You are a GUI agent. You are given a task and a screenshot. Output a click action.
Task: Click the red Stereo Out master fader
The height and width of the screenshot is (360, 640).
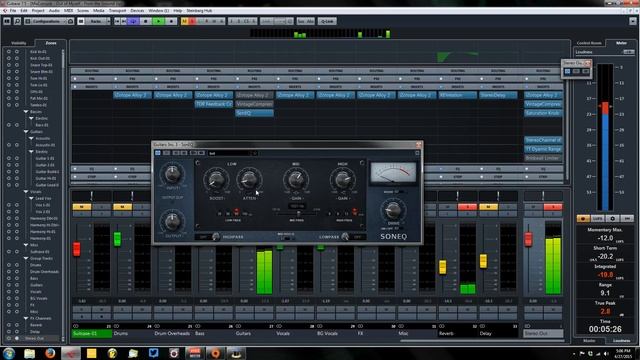tap(529, 239)
